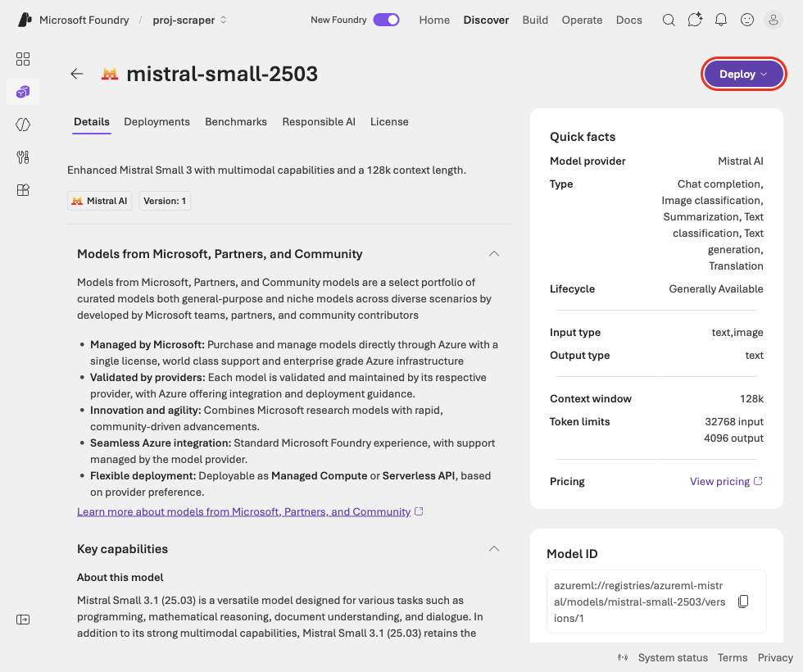Click the About this model subheading
This screenshot has width=803, height=672.
coord(120,577)
